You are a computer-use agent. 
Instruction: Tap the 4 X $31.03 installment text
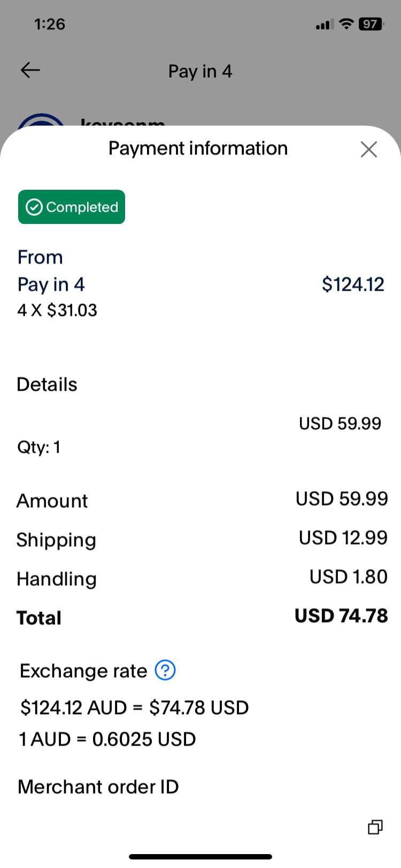click(x=57, y=310)
